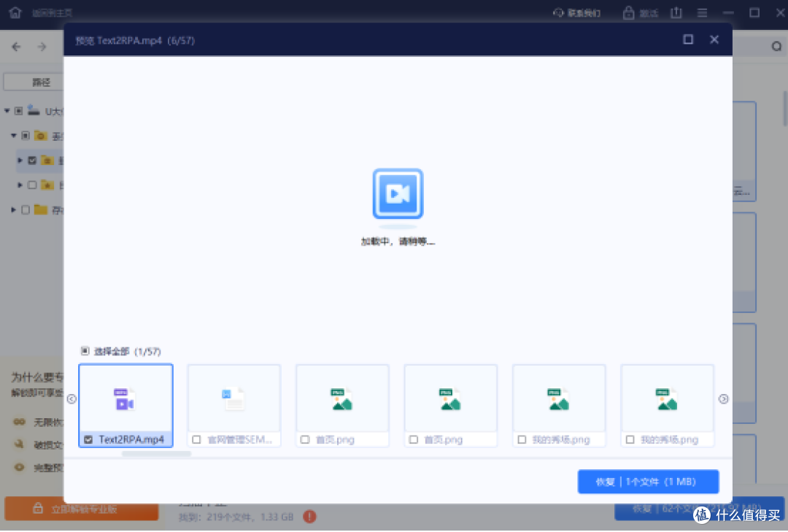Viewport: 788px width, 532px height.
Task: Toggle the checked third-row folder checkbox in tree
Action: click(32, 161)
